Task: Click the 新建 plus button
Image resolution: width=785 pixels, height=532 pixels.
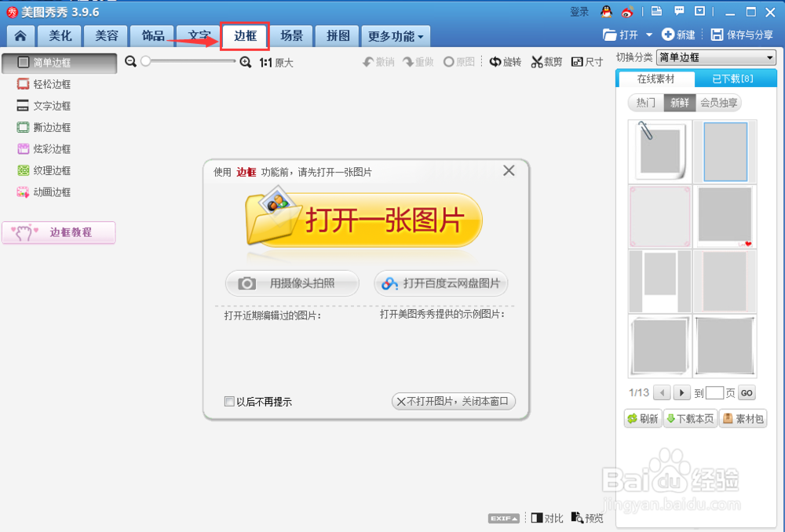Action: pyautogui.click(x=678, y=35)
